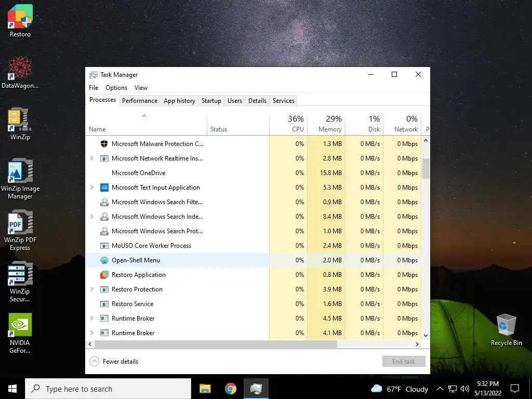Select the Microsoft OneDrive process row

(x=253, y=173)
